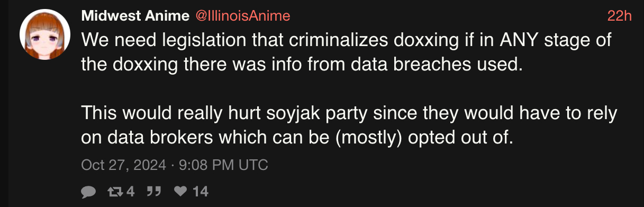Click the Oct 27, 2024 date link
Image resolution: width=644 pixels, height=207 pixels.
click(x=123, y=165)
